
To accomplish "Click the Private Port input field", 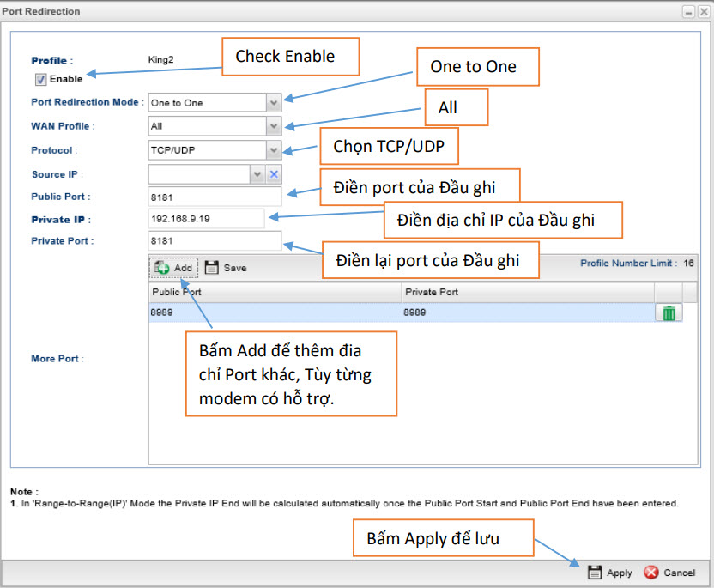I will point(215,241).
